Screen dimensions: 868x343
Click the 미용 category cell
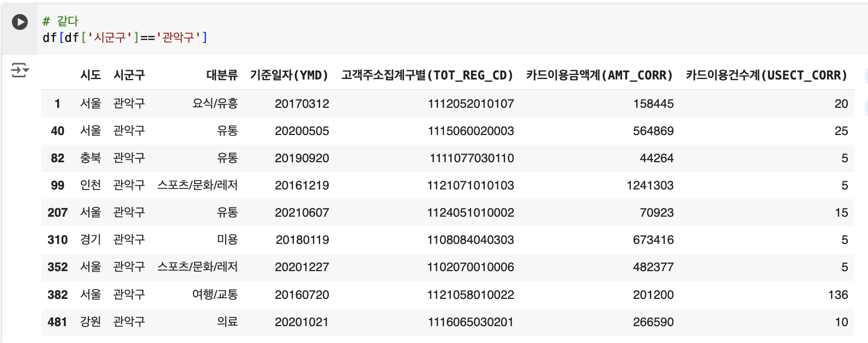[x=227, y=240]
